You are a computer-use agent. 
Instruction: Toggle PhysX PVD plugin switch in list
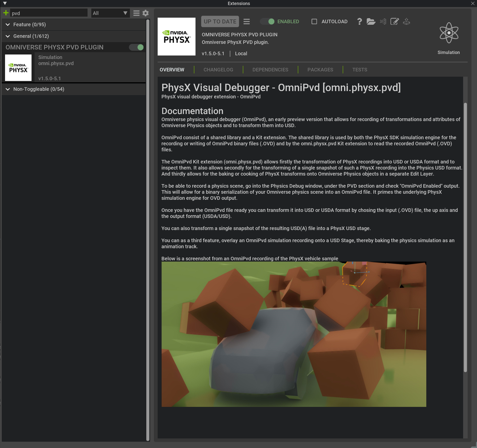coord(136,47)
